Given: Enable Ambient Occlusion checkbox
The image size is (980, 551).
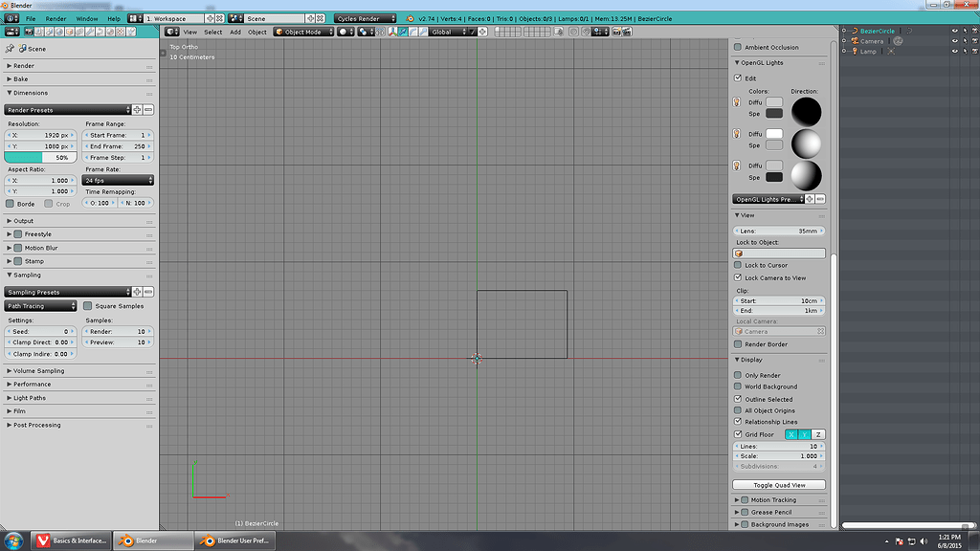Looking at the screenshot, I should click(738, 47).
